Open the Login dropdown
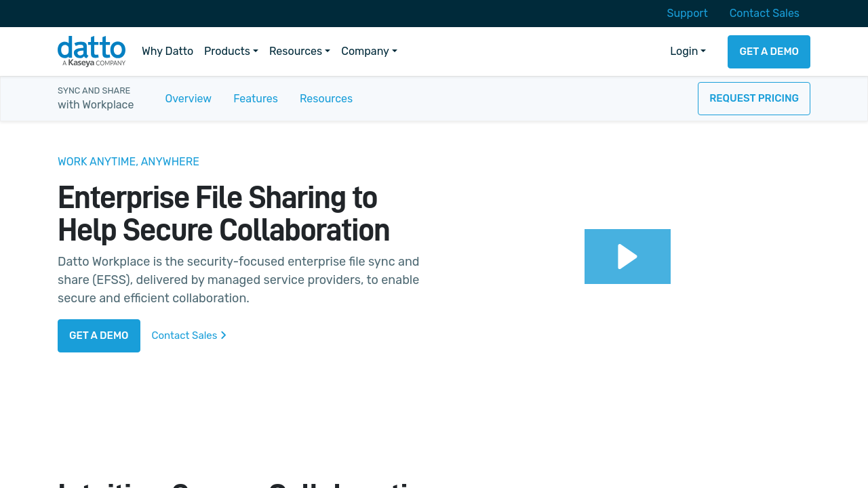Image resolution: width=868 pixels, height=488 pixels. coord(688,52)
